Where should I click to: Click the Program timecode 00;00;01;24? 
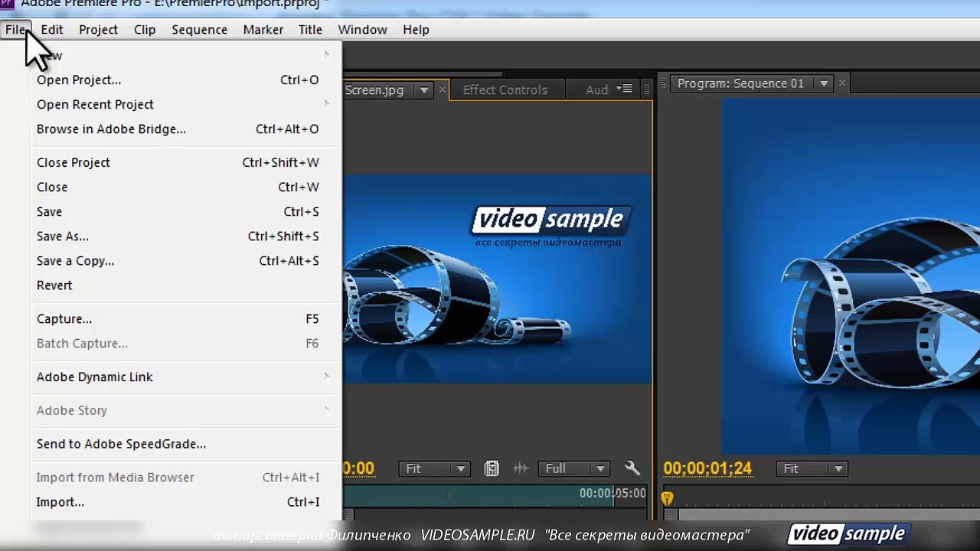pyautogui.click(x=707, y=468)
